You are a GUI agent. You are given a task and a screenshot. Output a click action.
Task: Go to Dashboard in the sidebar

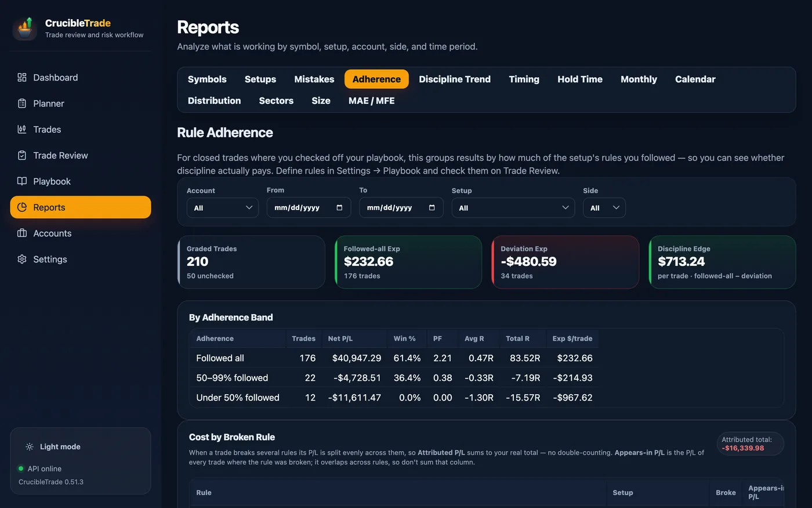click(x=81, y=77)
